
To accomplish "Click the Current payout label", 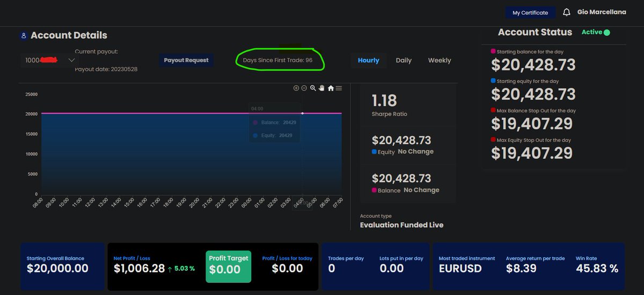I will (97, 51).
